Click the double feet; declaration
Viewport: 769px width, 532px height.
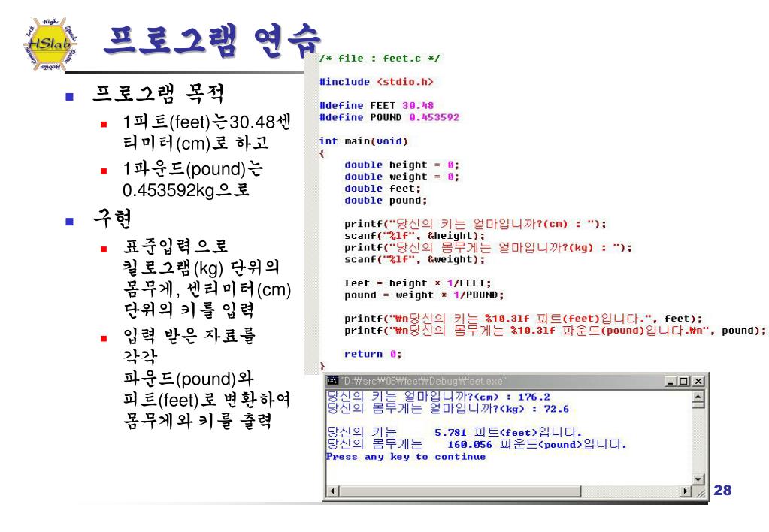[x=383, y=189]
